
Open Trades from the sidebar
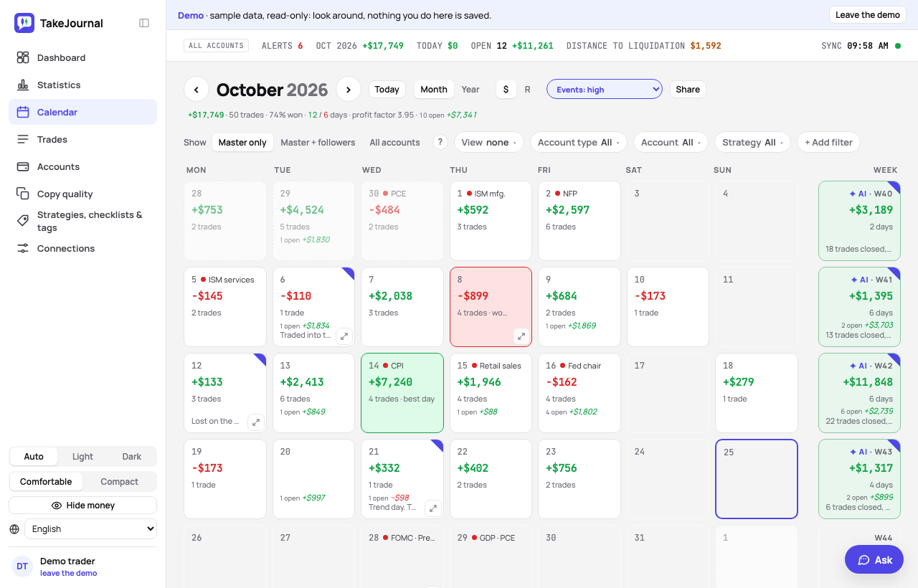[x=82, y=139]
